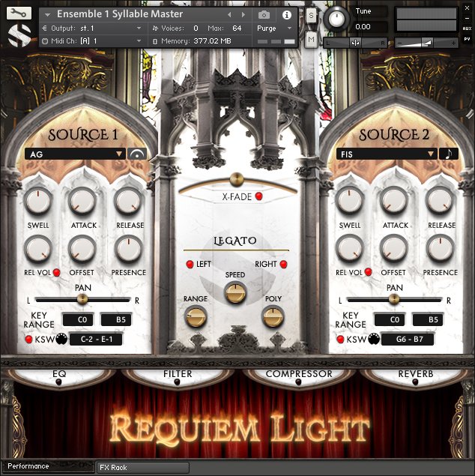Open the Source 1 AG syllable dropdown

(x=75, y=154)
